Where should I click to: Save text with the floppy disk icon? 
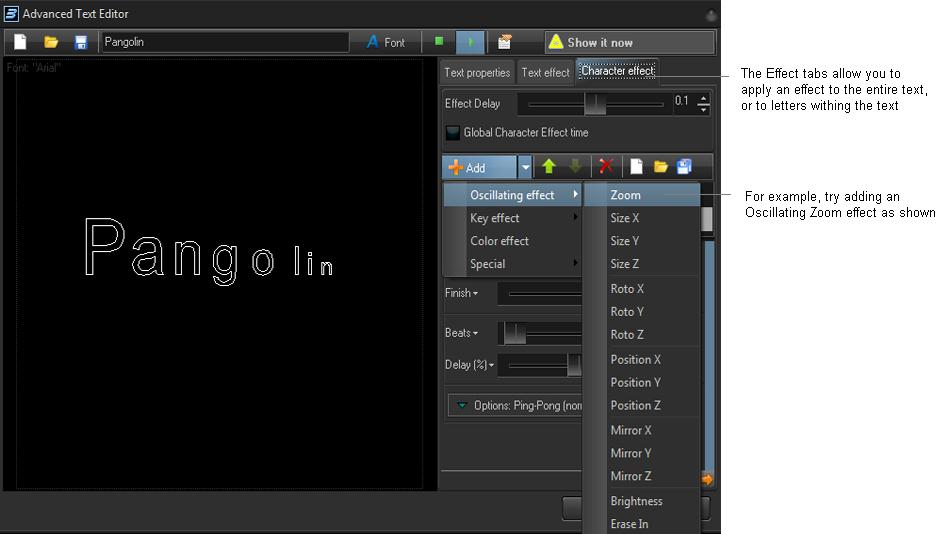81,42
